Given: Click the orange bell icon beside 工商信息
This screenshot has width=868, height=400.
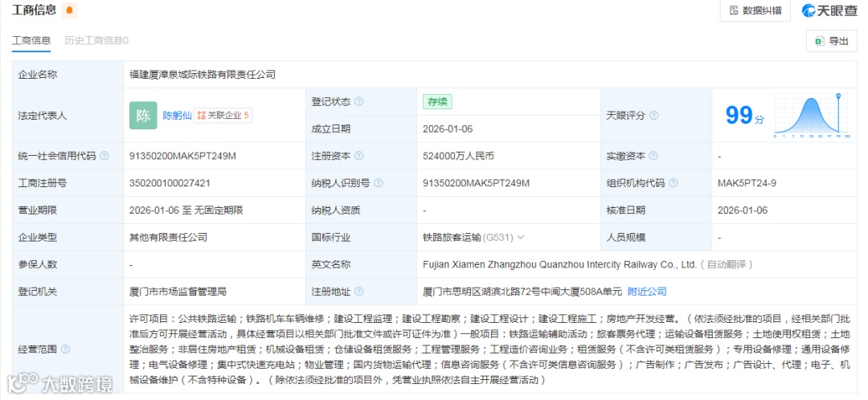Looking at the screenshot, I should 69,10.
